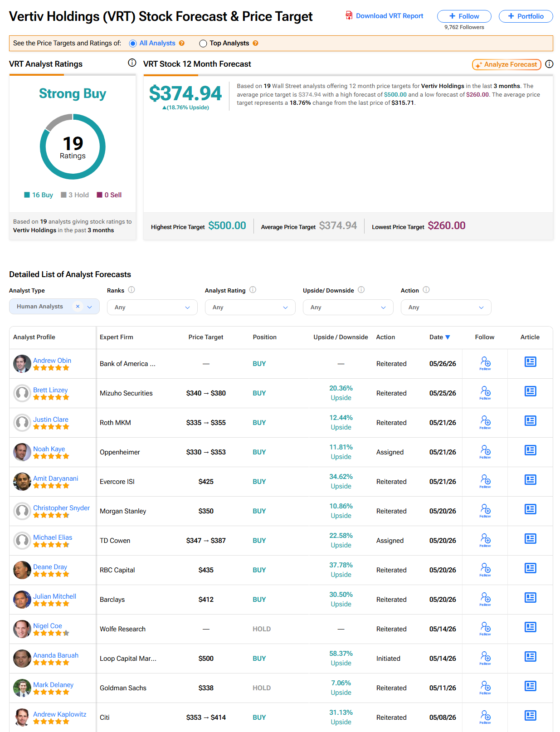This screenshot has width=560, height=732.
Task: Click the Price Target column header
Action: (206, 337)
